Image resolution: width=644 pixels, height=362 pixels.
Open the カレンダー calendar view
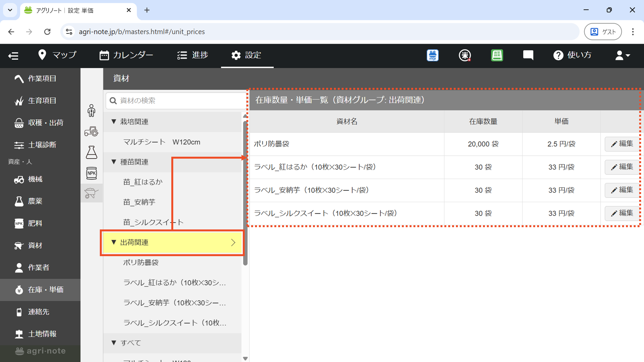(x=126, y=55)
